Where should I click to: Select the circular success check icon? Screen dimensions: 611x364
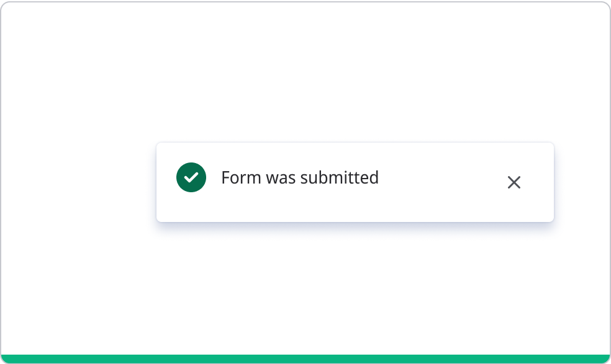click(191, 177)
